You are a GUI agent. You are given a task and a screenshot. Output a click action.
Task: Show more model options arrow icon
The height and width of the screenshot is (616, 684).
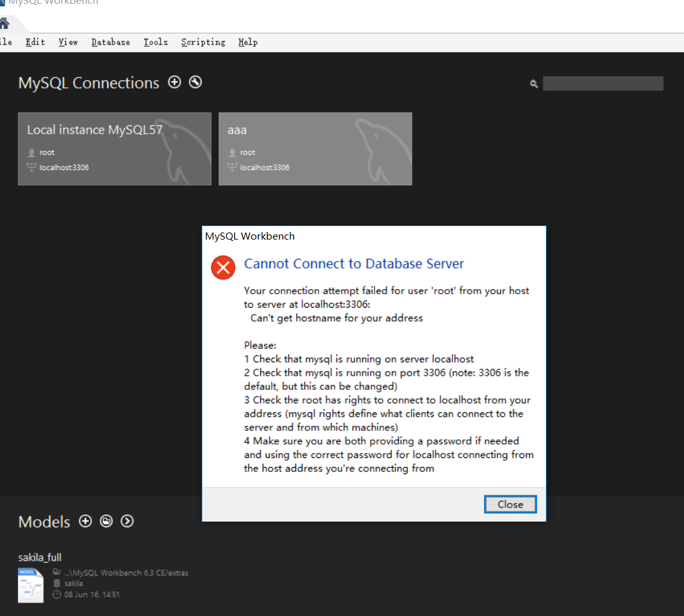click(x=127, y=521)
